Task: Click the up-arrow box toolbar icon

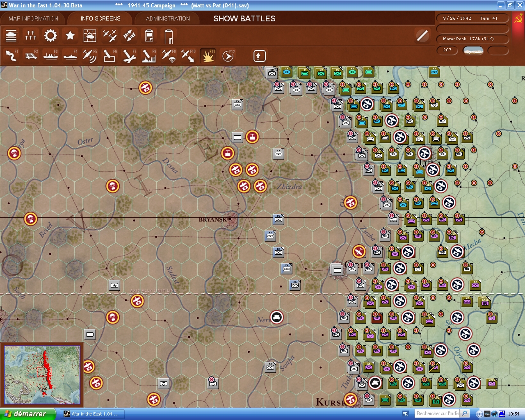Action: 259,56
